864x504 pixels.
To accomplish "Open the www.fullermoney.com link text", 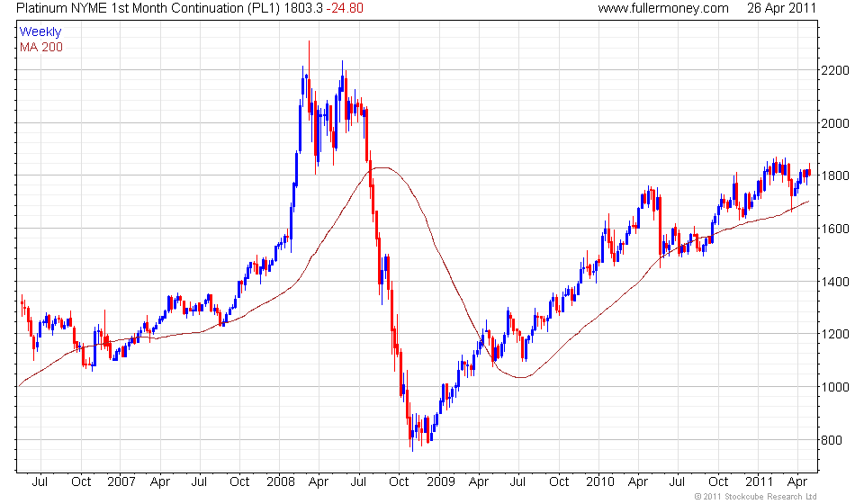I will [x=663, y=8].
